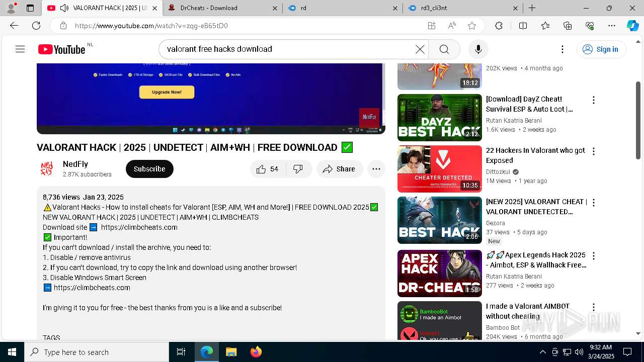Open the Gezora channel link
This screenshot has width=644, height=362.
tap(496, 223)
